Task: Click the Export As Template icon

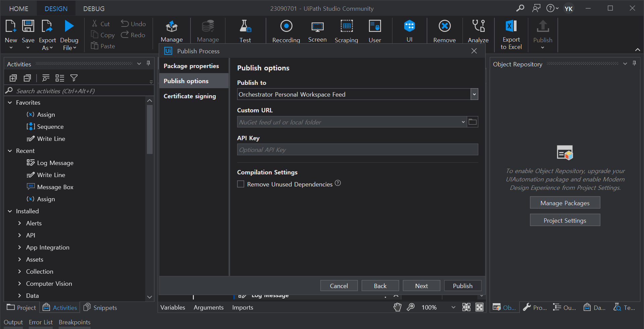Action: pos(47,26)
